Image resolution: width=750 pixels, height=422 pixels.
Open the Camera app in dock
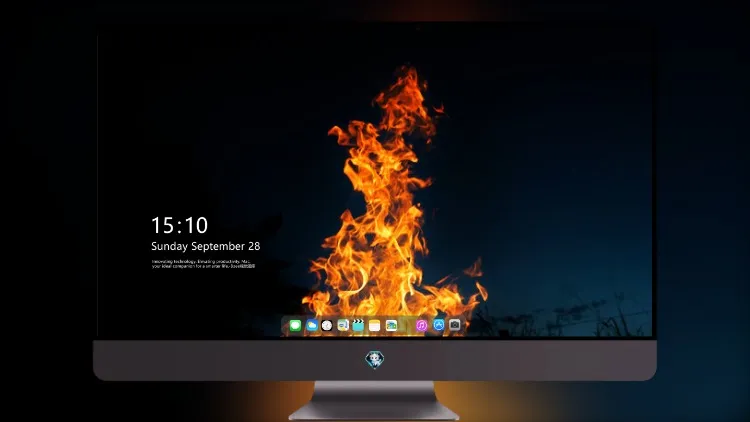[454, 325]
